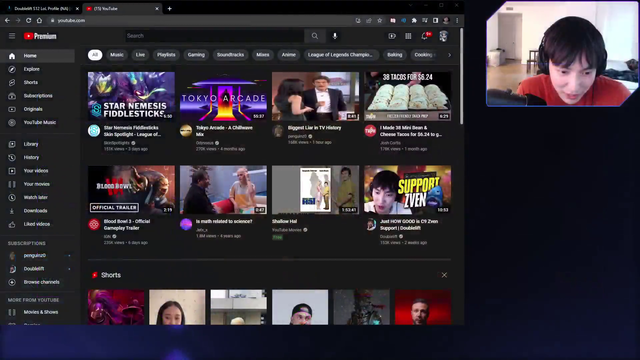Click the search magnifier button
This screenshot has height=360, width=640.
pyautogui.click(x=315, y=36)
